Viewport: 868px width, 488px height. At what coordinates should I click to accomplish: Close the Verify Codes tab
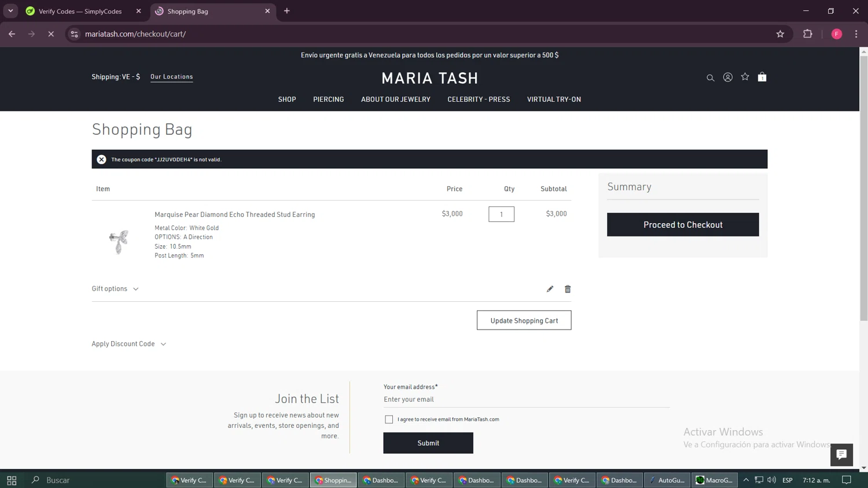click(138, 11)
